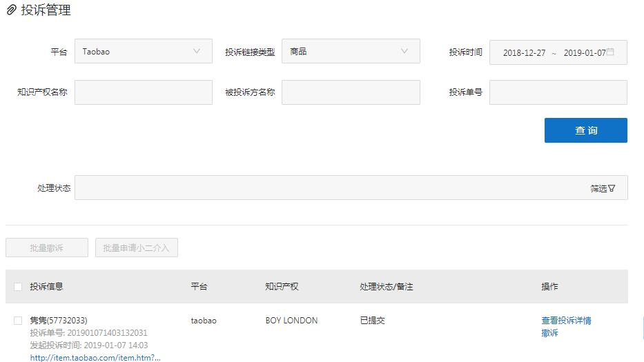Viewport: 644px width, 362px height.
Task: Click the 隽隽(57732033) seller name
Action: (59, 321)
